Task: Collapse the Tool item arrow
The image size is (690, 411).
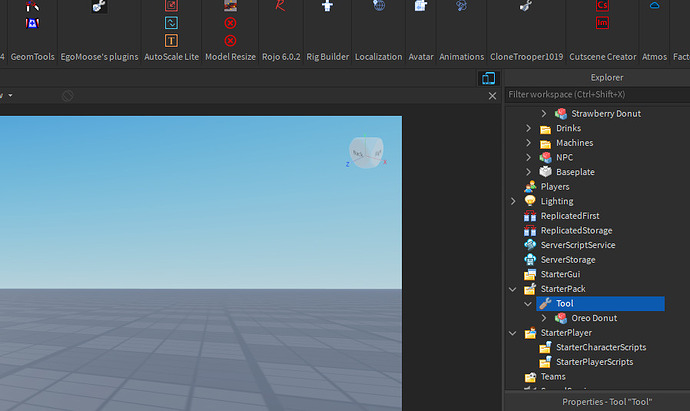Action: pyautogui.click(x=528, y=304)
